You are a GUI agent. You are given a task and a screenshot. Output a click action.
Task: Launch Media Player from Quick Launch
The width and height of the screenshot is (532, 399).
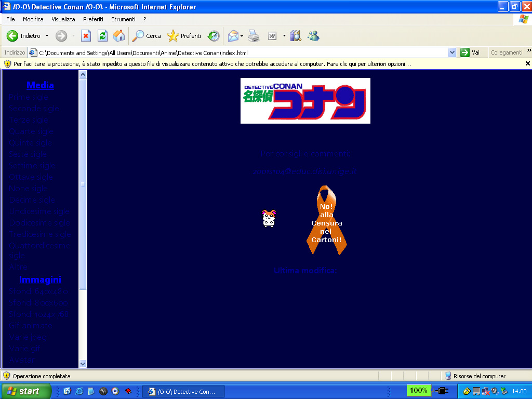click(115, 391)
